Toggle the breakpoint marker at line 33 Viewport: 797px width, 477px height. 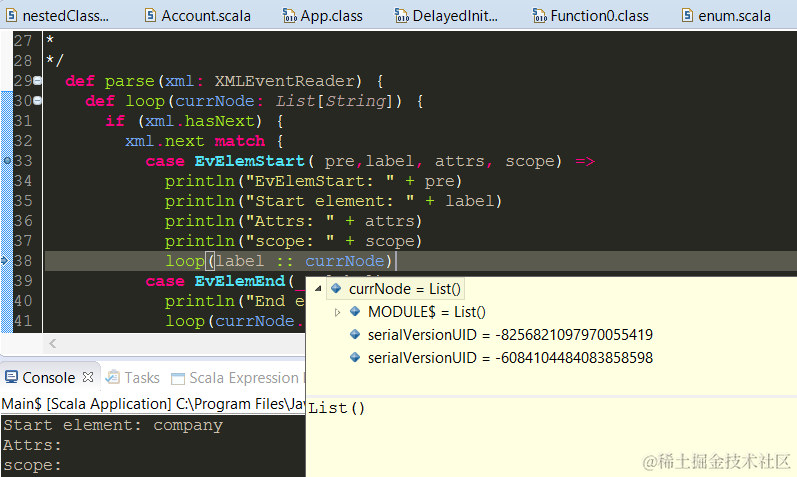[x=7, y=161]
